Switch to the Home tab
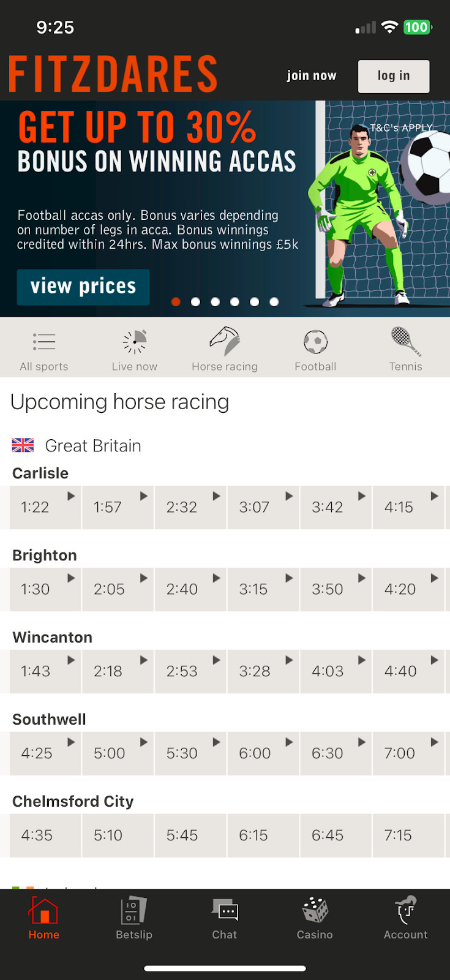 tap(44, 918)
